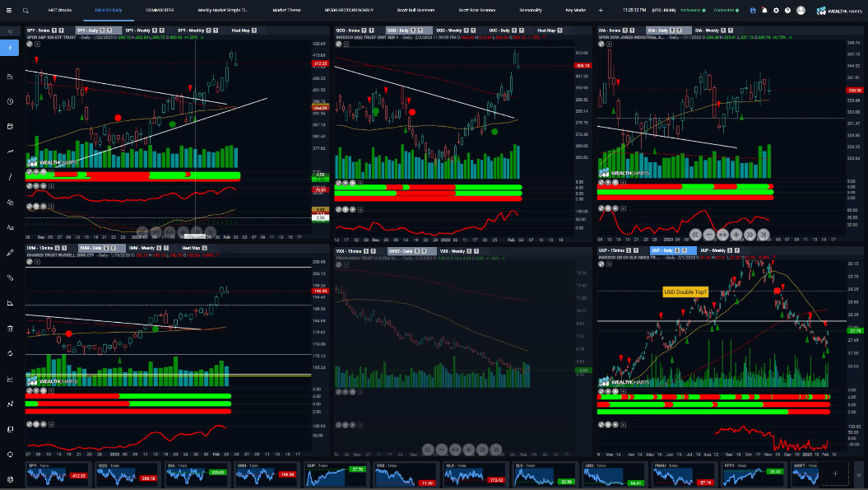Save the workspace with the floppy disk icon
This screenshot has width=868, height=490.
click(752, 10)
